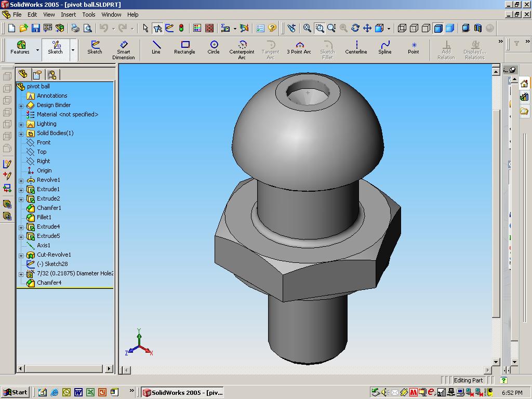Screen dimensions: 532x399
Task: Toggle the Sketch command manager button
Action: click(55, 48)
